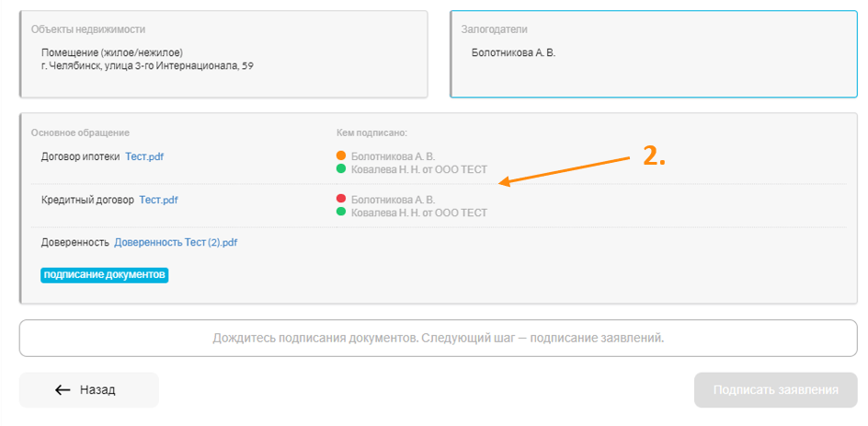This screenshot has height=426, width=868.
Task: Open Тест.pdf link for Кредитный договор
Action: click(158, 200)
